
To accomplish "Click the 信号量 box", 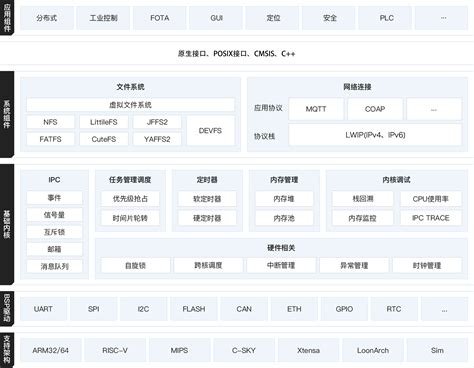I will coord(54,215).
